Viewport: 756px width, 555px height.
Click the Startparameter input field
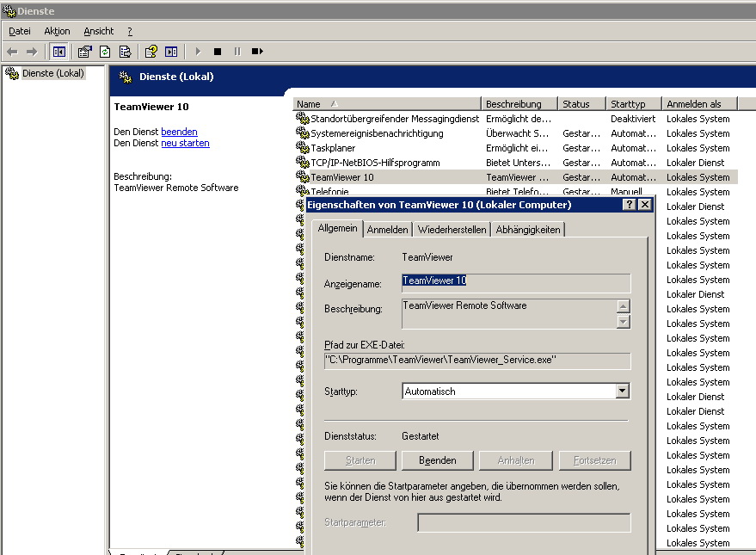[x=524, y=522]
